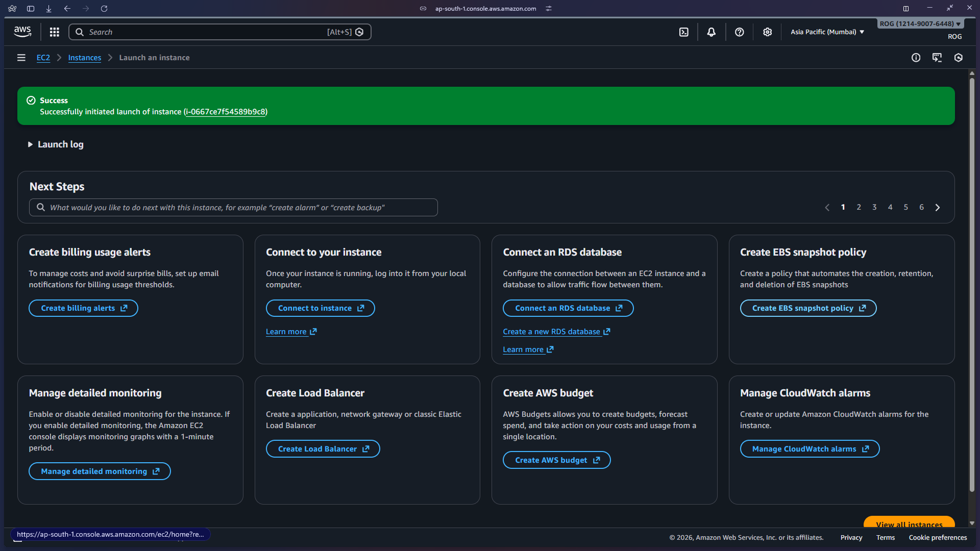Viewport: 980px width, 551px height.
Task: Click the View all instances button
Action: pyautogui.click(x=909, y=524)
